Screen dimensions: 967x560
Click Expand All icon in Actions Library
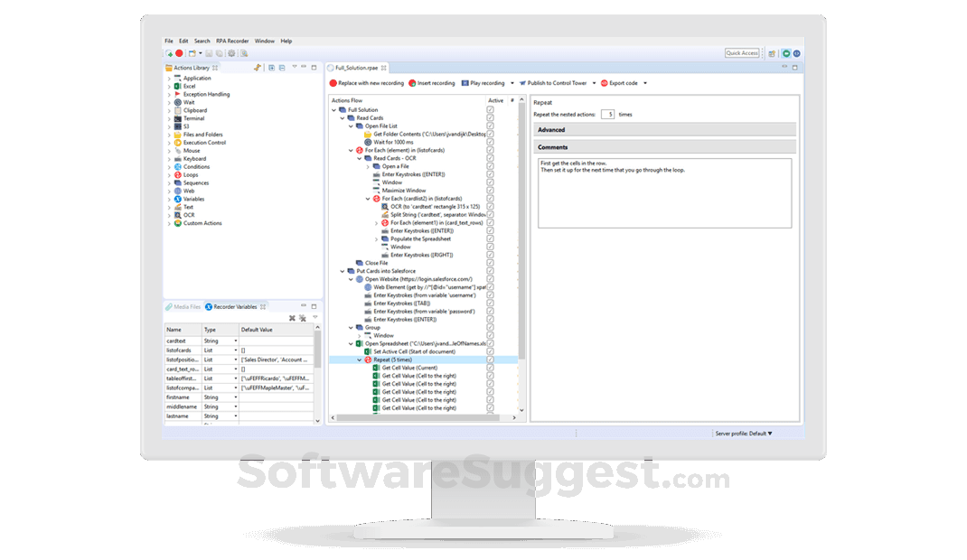tap(271, 68)
